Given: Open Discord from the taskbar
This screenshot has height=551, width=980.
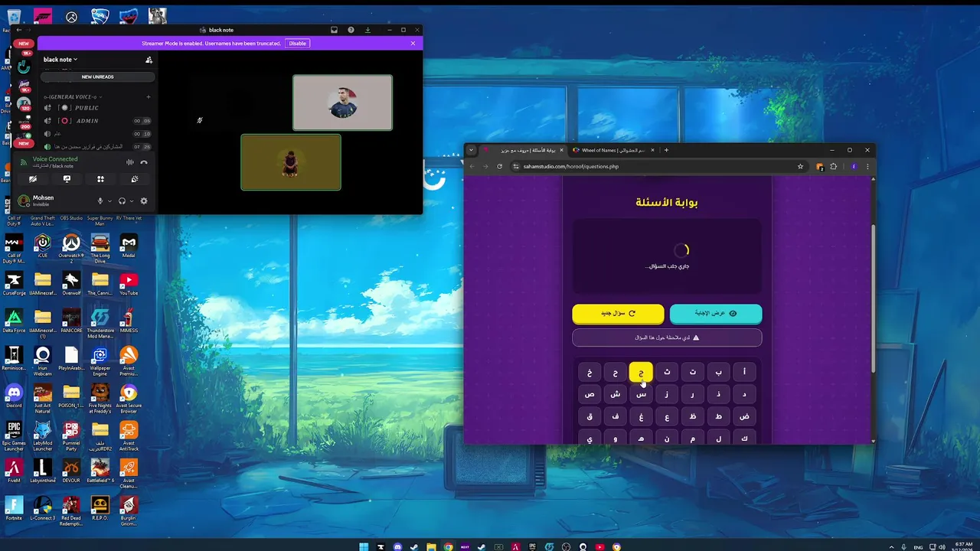Looking at the screenshot, I should point(397,546).
